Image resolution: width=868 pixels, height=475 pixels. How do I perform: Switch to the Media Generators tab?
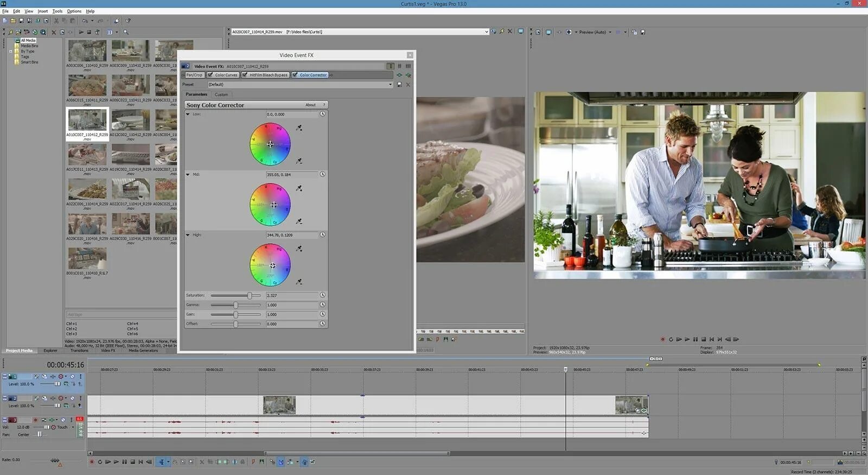143,350
